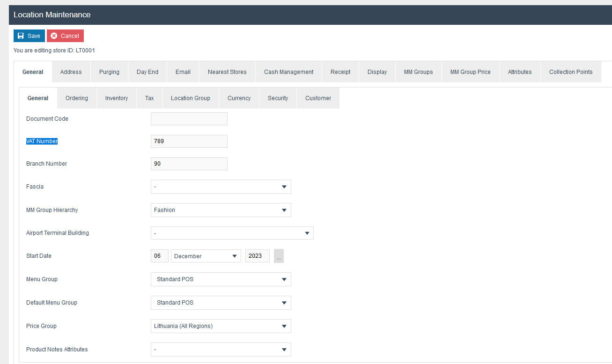
Task: Switch to the Address tab
Action: click(x=71, y=72)
